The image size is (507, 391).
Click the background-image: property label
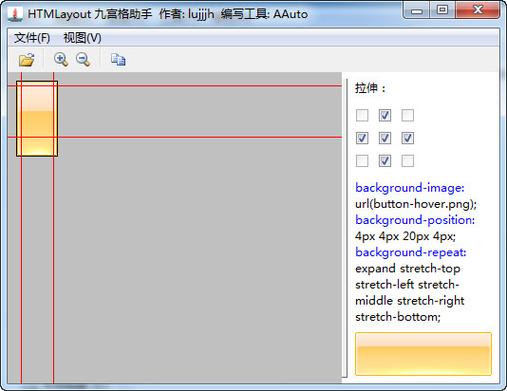coord(410,188)
